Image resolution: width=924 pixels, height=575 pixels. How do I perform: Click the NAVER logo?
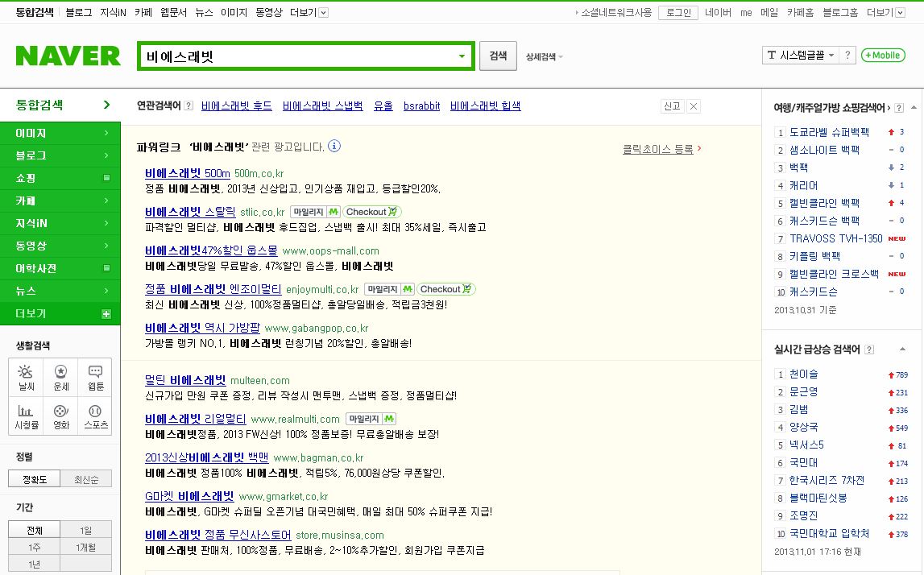68,56
